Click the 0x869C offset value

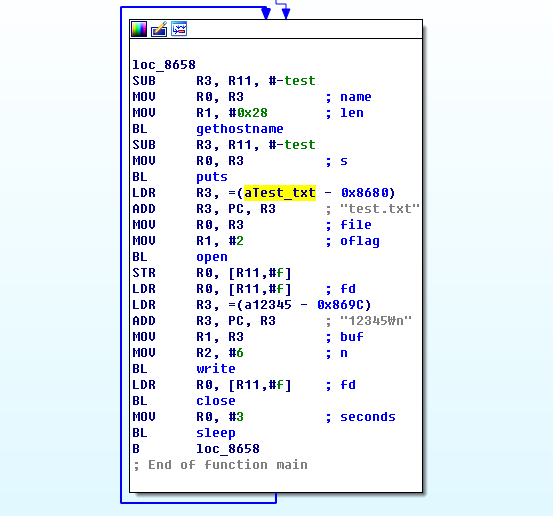pyautogui.click(x=340, y=305)
